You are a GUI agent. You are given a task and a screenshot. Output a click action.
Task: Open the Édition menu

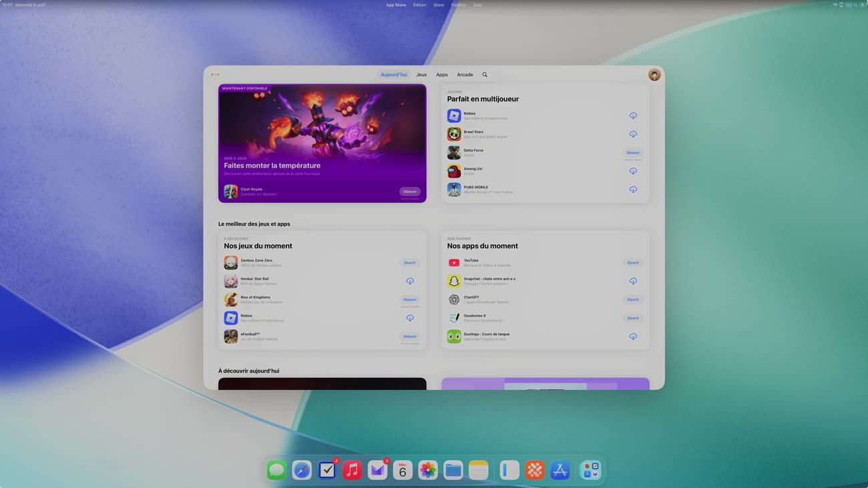point(420,5)
